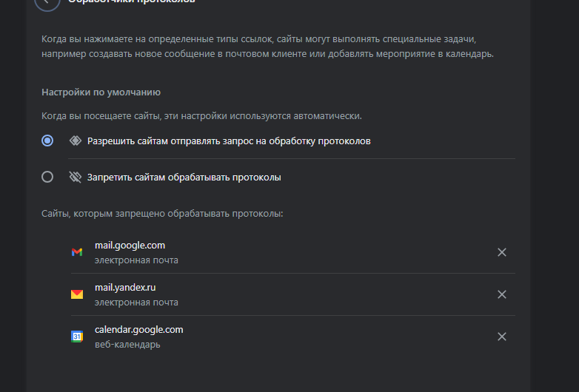Click the protocol handler diamond icon
Screen dimensions: 579x392
tap(76, 141)
